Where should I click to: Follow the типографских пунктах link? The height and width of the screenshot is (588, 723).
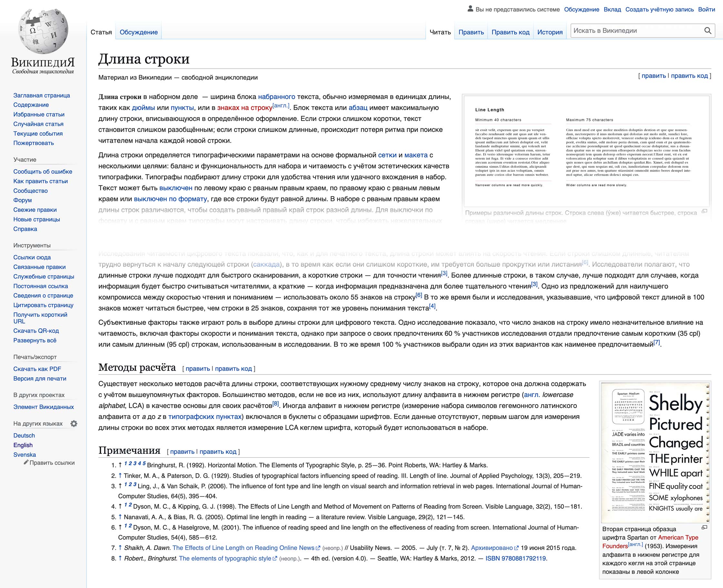pyautogui.click(x=205, y=417)
